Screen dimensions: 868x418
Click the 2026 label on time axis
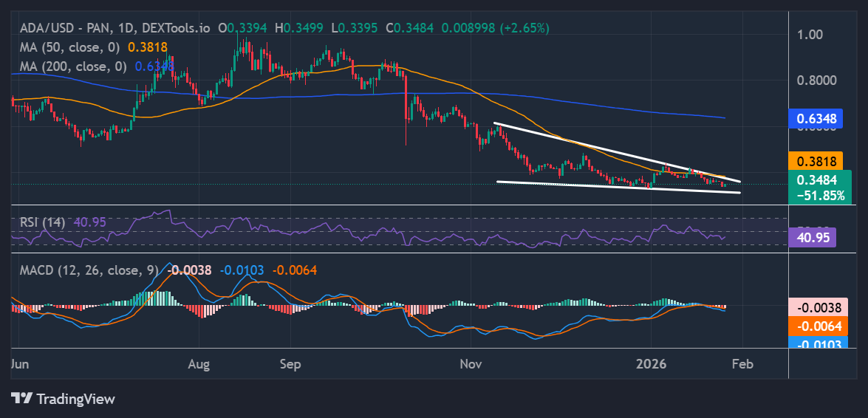(x=651, y=364)
